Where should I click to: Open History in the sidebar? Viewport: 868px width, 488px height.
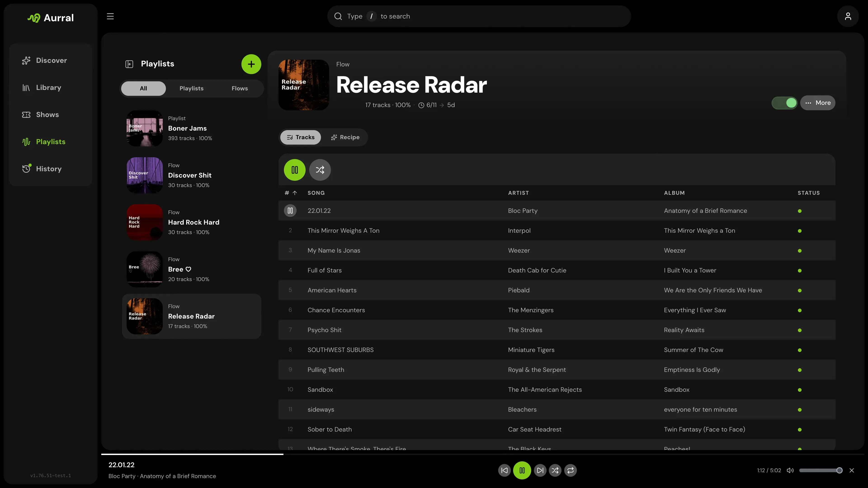pos(51,169)
